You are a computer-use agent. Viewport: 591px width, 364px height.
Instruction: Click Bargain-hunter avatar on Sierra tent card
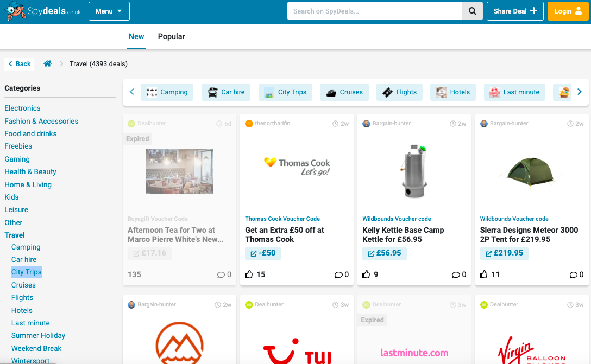tap(484, 124)
